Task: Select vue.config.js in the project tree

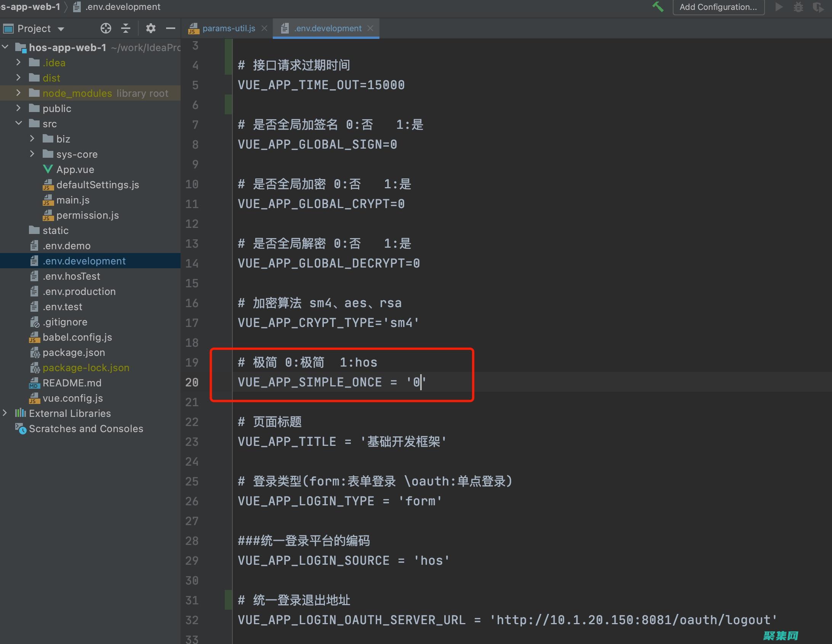Action: (x=72, y=398)
